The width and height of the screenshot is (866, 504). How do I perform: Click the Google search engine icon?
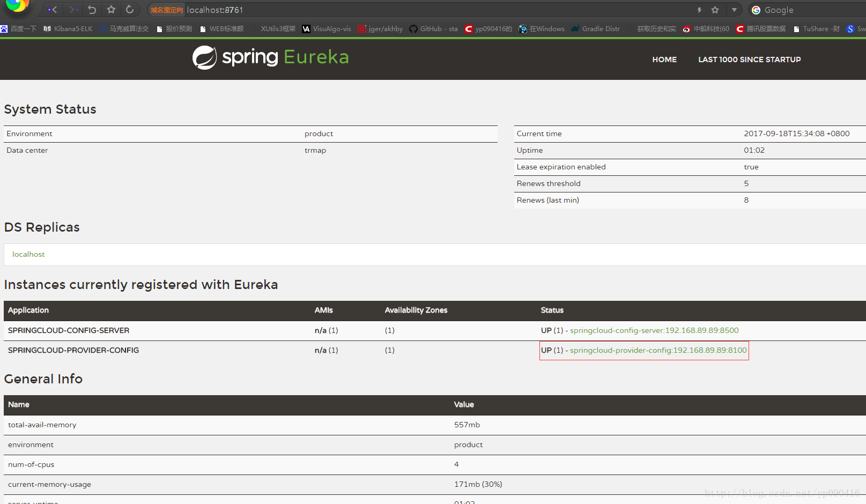756,10
